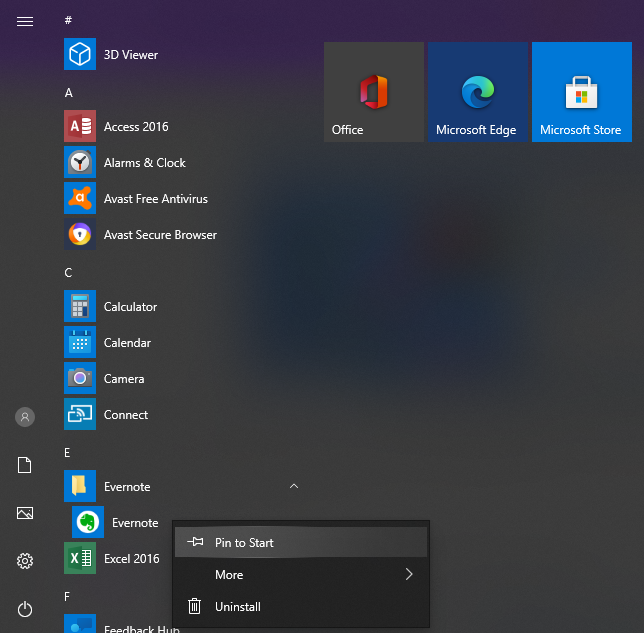Open the Avast Secure Browser icon
The image size is (644, 633).
80,234
